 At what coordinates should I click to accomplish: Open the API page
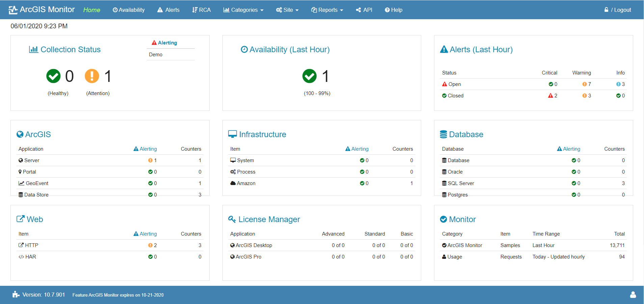coord(364,10)
